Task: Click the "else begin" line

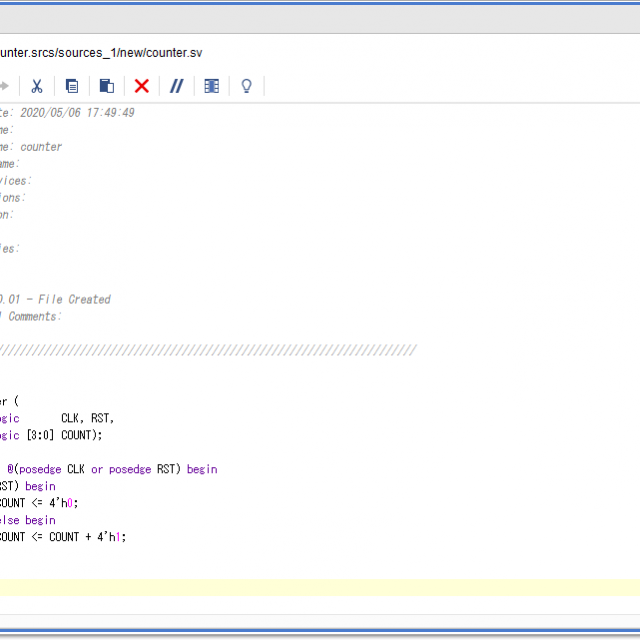Action: click(x=28, y=520)
